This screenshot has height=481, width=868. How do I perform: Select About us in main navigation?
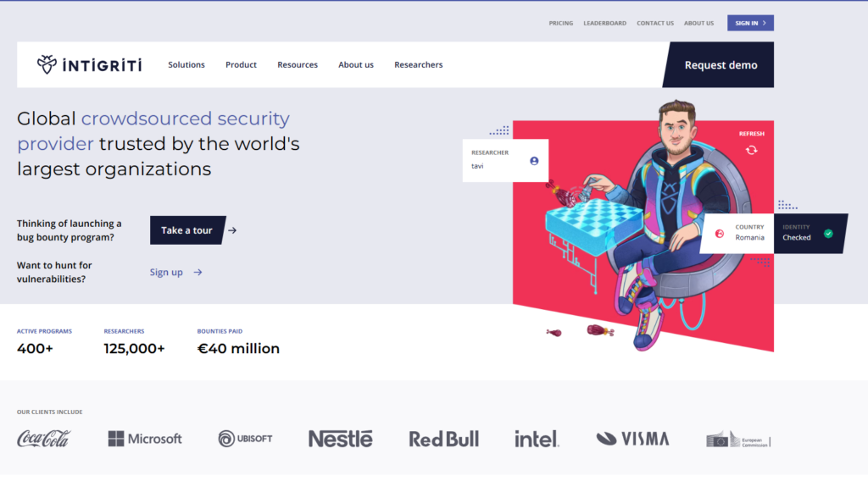[x=356, y=64]
